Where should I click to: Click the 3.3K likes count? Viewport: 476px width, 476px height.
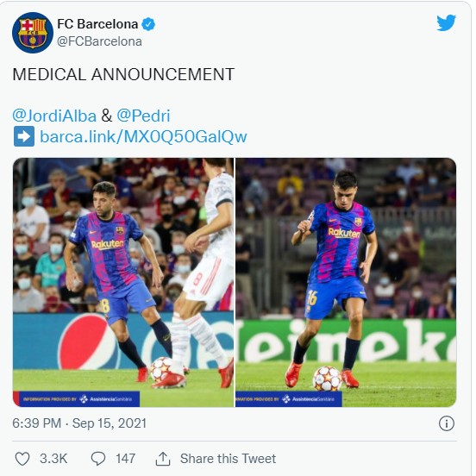click(53, 459)
